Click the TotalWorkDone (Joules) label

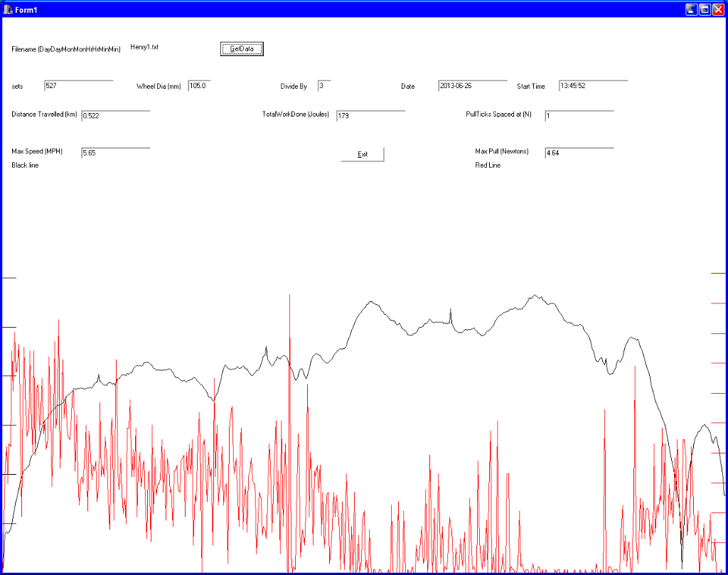(295, 114)
